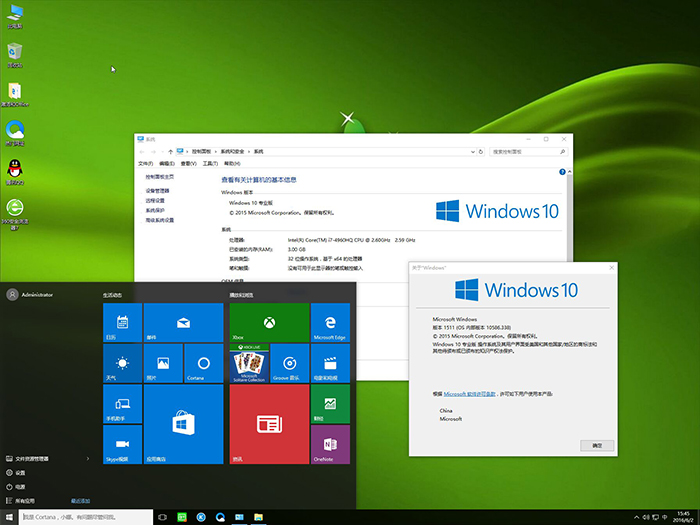Screen dimensions: 700x525
Task: Open Microsoft Solitaire Collection tile
Action: [249, 364]
